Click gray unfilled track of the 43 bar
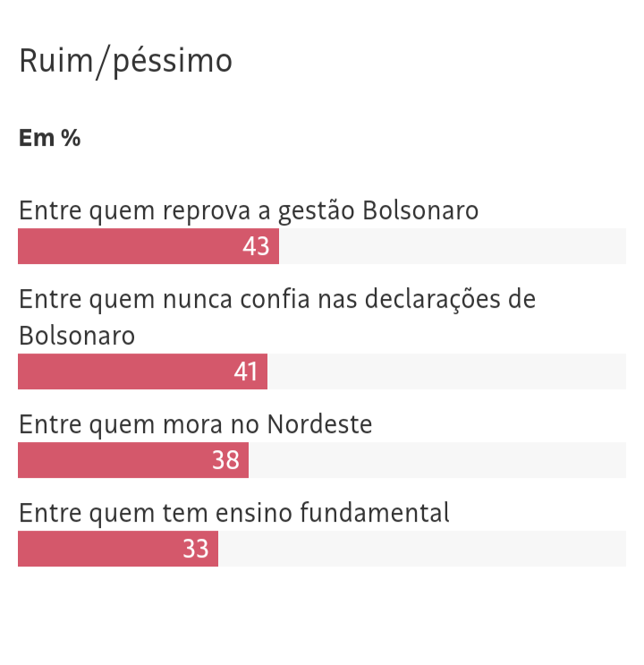The image size is (644, 665). tap(452, 246)
